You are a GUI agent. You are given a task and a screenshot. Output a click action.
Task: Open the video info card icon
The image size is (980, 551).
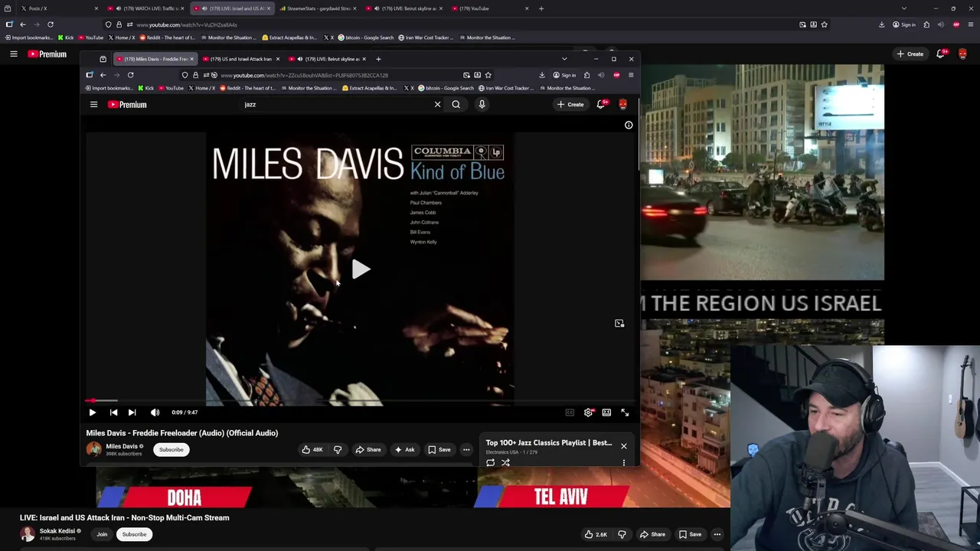pos(629,125)
